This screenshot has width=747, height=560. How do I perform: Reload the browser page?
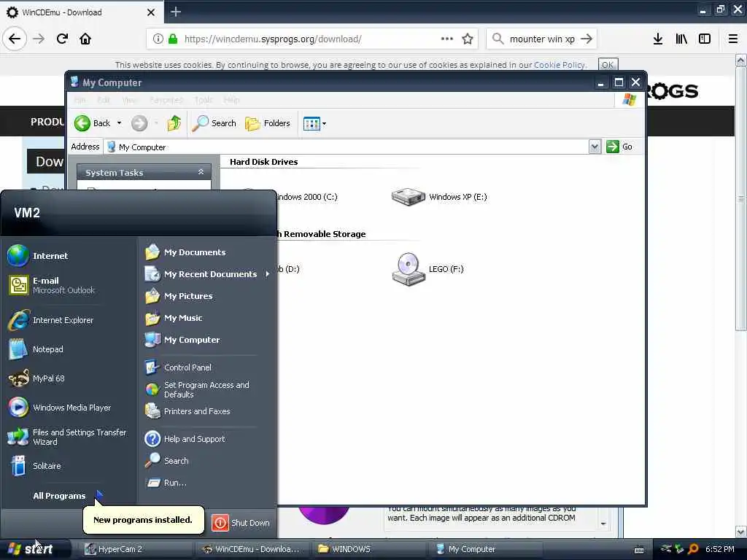pos(62,39)
